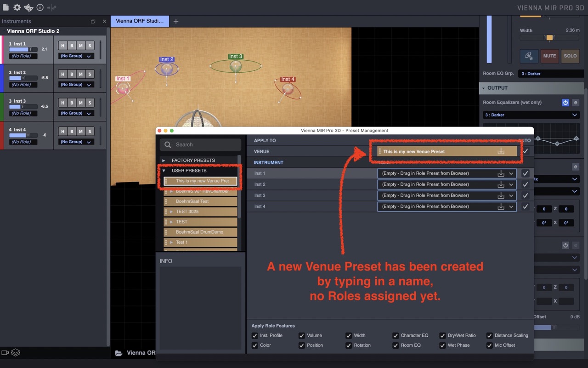The width and height of the screenshot is (588, 368).
Task: Open Inst 4 group dropdown (No Group)
Action: [76, 142]
